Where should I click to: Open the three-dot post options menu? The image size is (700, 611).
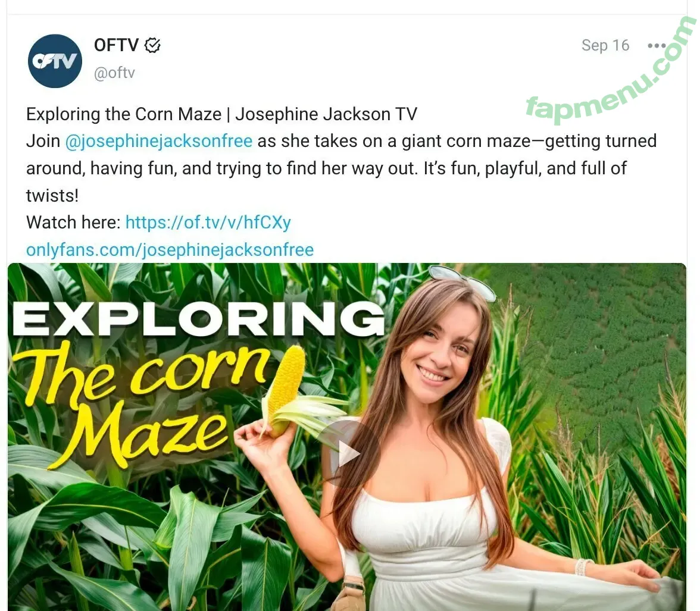click(x=656, y=46)
